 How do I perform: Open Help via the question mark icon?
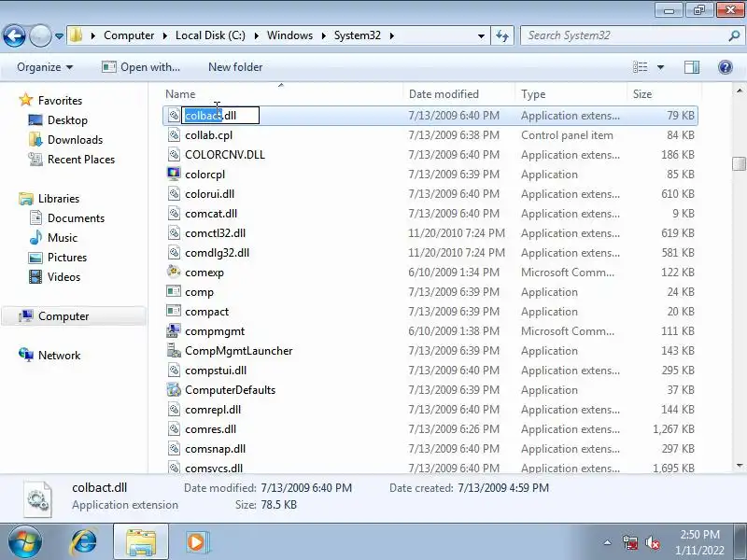tap(726, 67)
